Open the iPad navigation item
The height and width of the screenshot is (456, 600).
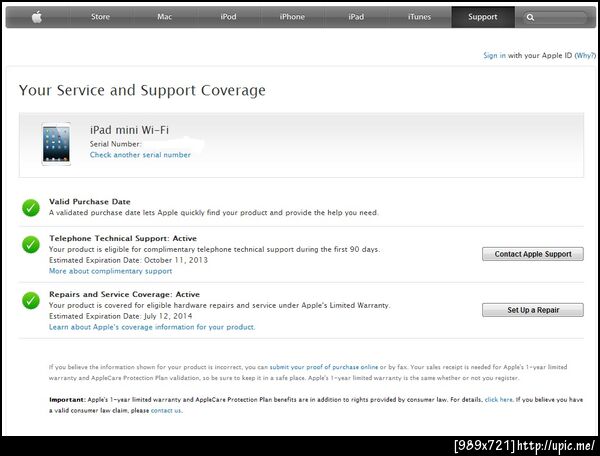click(356, 17)
